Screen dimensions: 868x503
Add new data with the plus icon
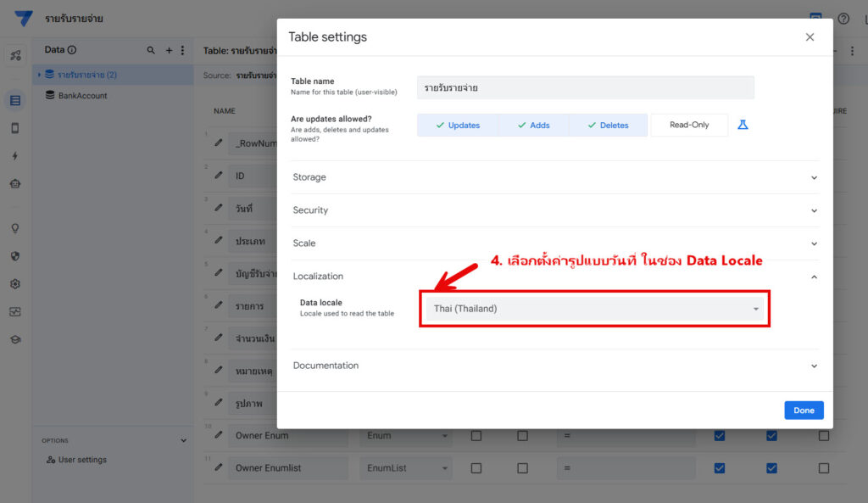169,50
